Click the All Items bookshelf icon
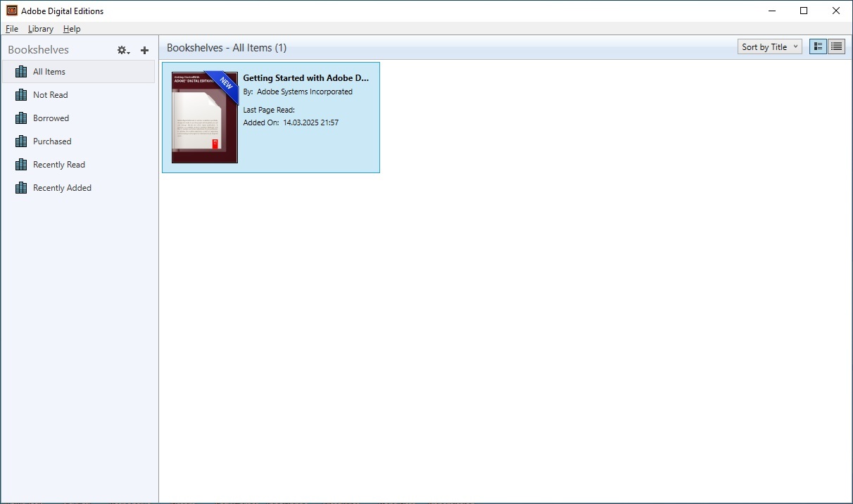 pyautogui.click(x=21, y=72)
